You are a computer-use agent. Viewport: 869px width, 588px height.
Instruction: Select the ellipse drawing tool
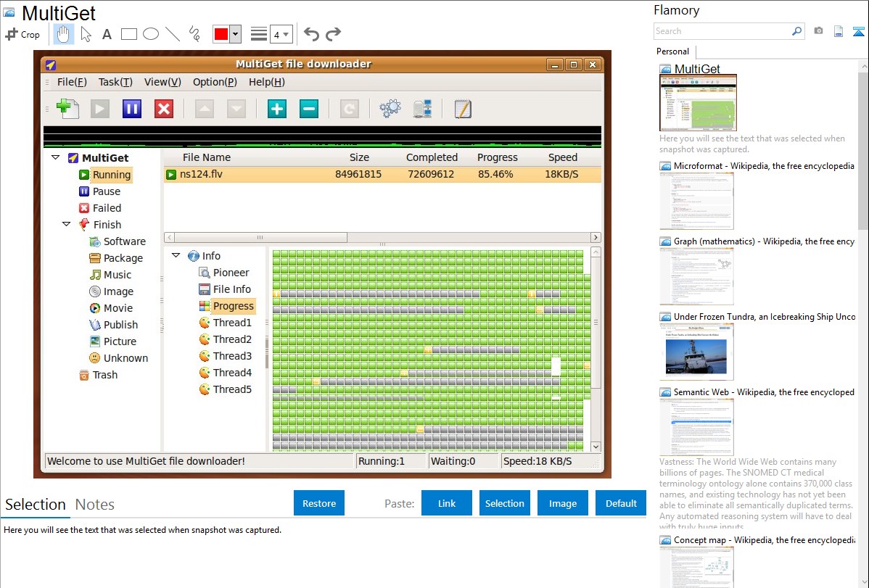(151, 34)
